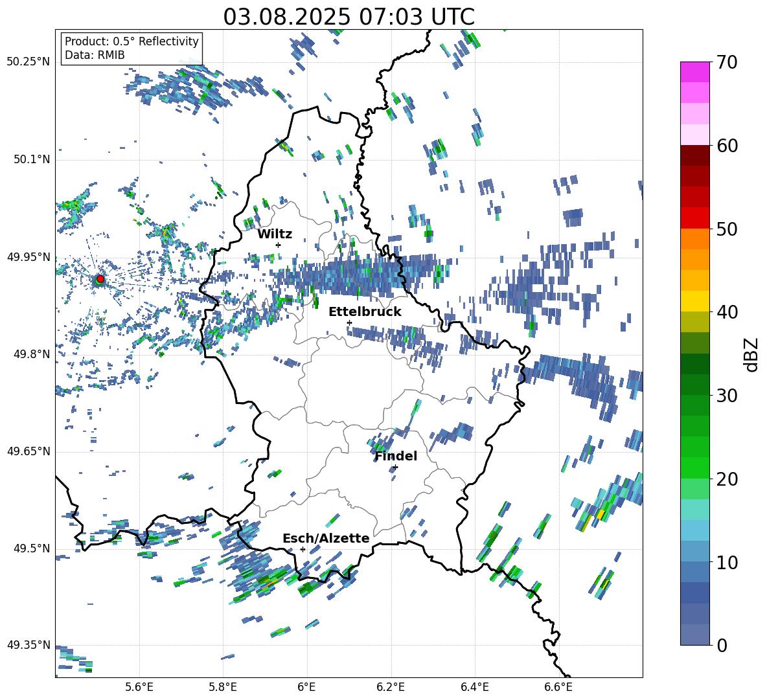The image size is (767, 700).
Task: Click the yellow colorbar segment above 40
Action: (694, 301)
